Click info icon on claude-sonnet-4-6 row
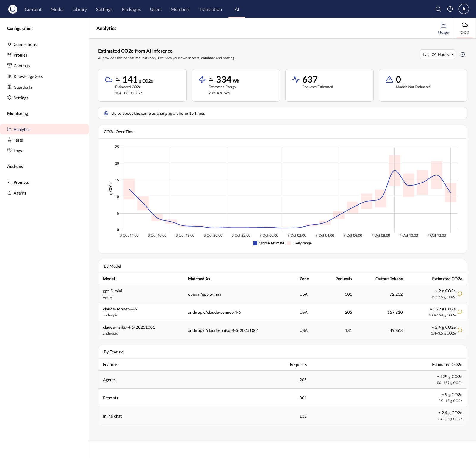Screen dimensions: 476x458 (460, 312)
